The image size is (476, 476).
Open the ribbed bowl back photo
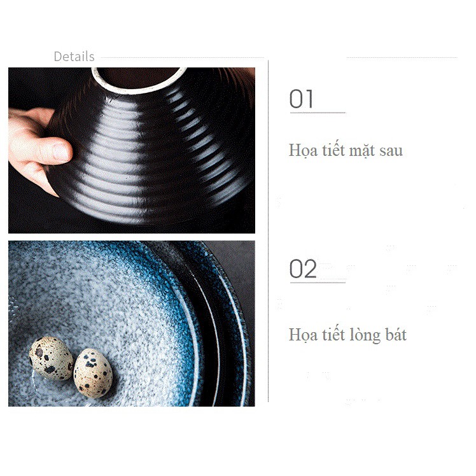(132, 150)
